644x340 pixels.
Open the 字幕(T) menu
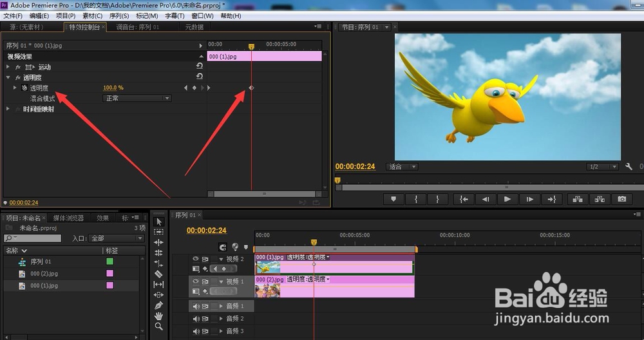click(x=175, y=15)
